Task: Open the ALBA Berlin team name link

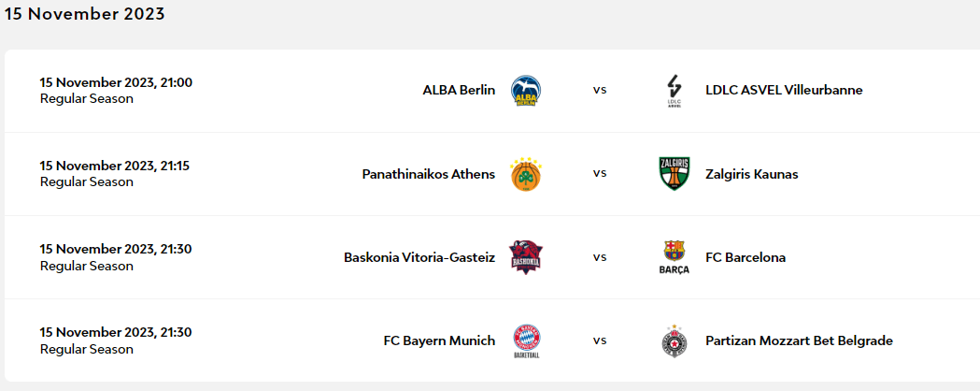Action: pyautogui.click(x=459, y=91)
